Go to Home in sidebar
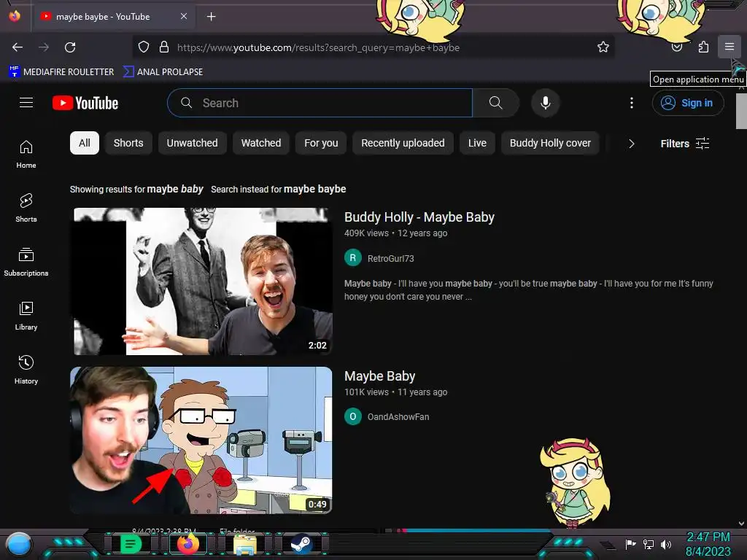The height and width of the screenshot is (560, 747). [26, 155]
